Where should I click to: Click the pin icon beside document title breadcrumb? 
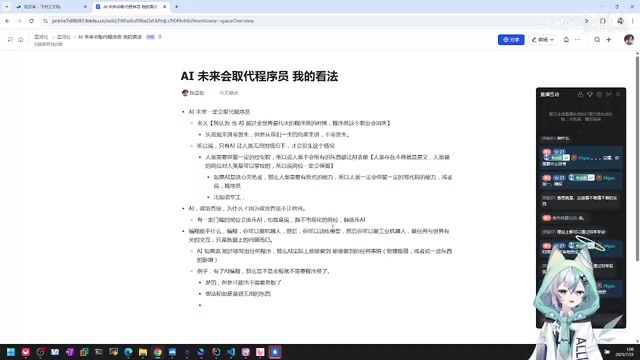coord(160,37)
